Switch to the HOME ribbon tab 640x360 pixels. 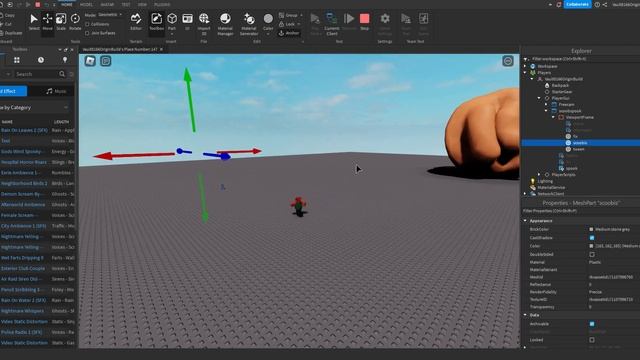(x=67, y=4)
